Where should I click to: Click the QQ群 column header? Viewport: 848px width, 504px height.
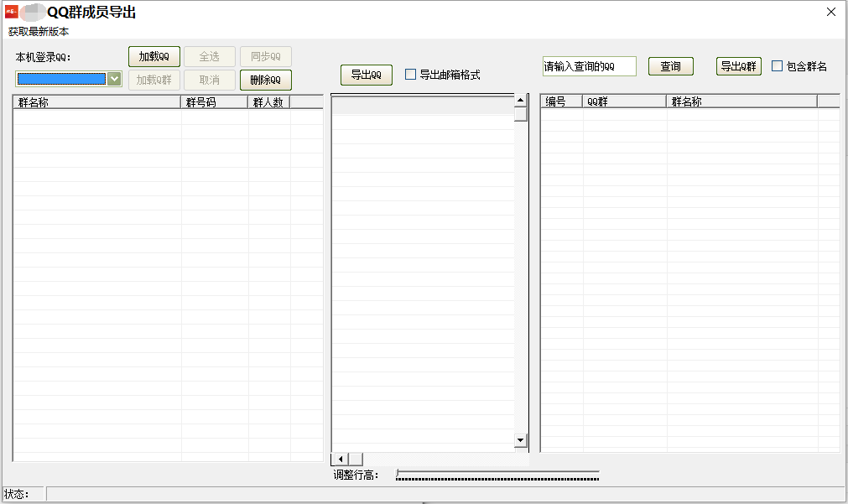(624, 101)
